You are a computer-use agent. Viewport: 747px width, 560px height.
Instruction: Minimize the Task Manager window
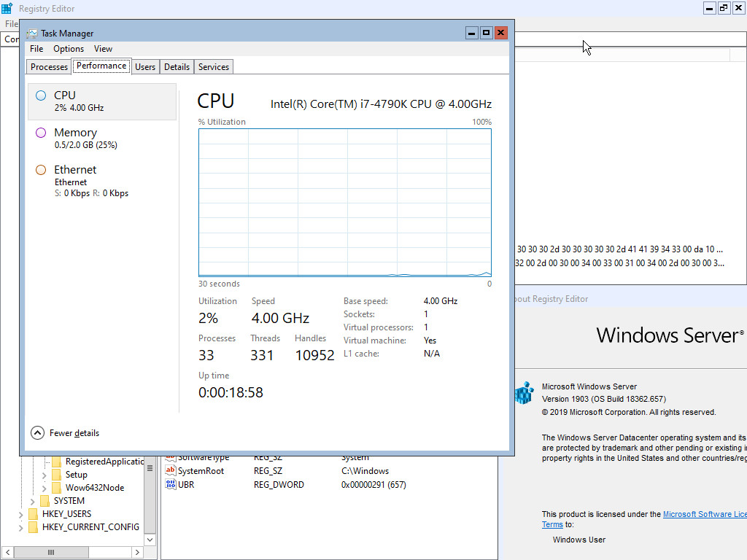pos(472,33)
